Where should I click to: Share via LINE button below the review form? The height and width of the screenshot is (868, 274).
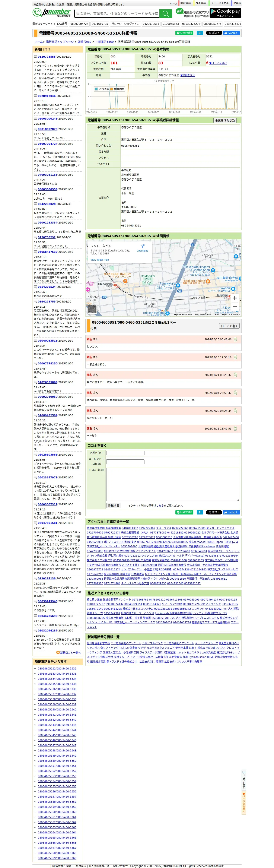(x=184, y=512)
